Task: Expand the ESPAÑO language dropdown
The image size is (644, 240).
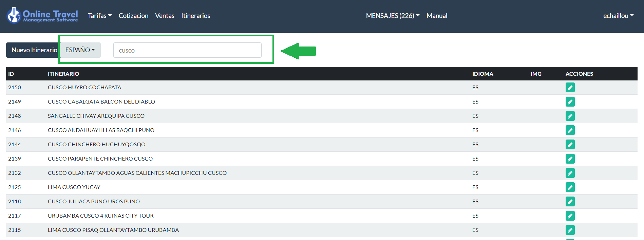Action: [80, 50]
